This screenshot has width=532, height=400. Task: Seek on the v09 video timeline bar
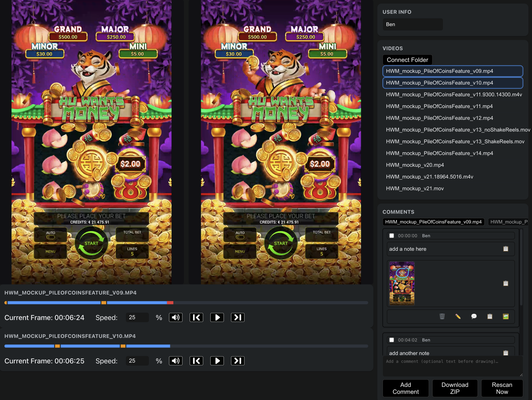tap(186, 303)
